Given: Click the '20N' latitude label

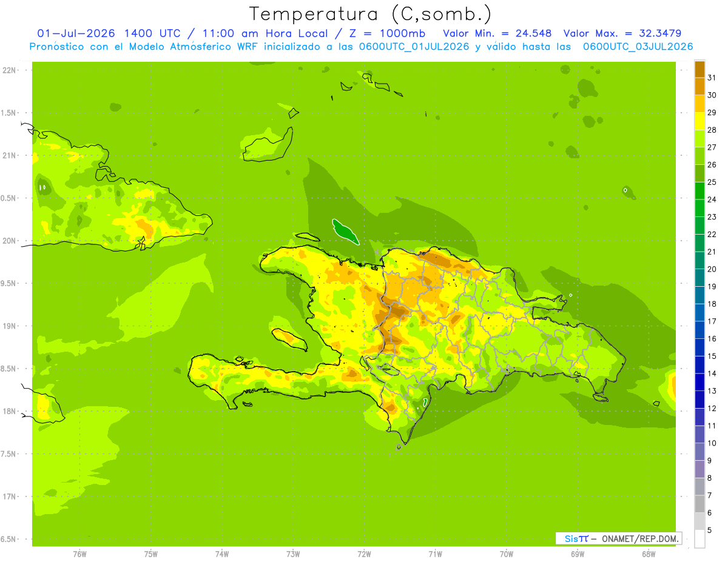Looking at the screenshot, I should click(9, 241).
